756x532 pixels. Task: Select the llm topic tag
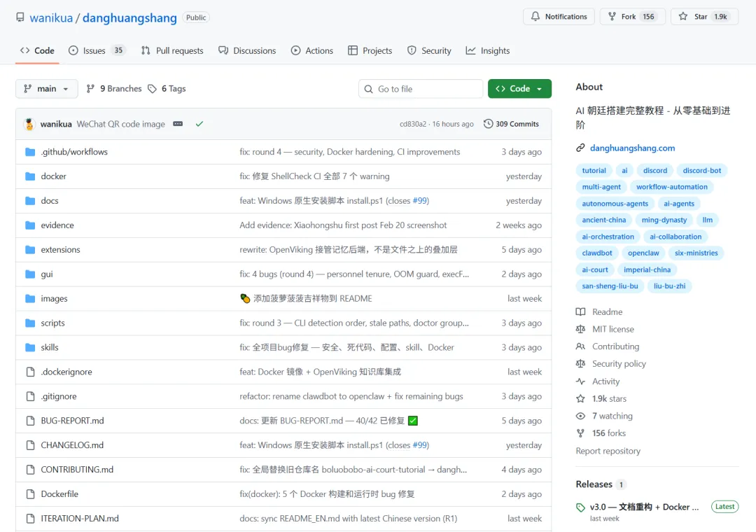point(707,220)
